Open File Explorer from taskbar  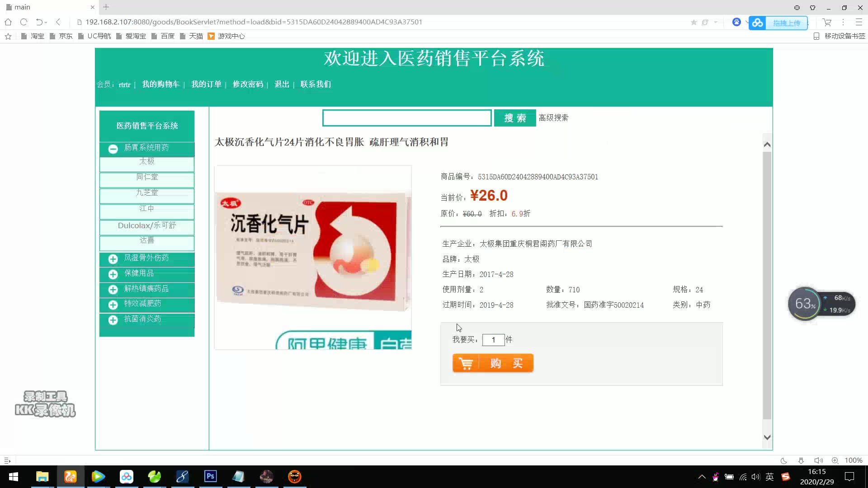[42, 477]
